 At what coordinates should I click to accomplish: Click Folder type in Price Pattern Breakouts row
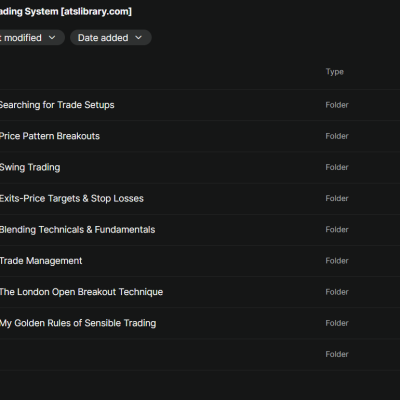point(337,136)
